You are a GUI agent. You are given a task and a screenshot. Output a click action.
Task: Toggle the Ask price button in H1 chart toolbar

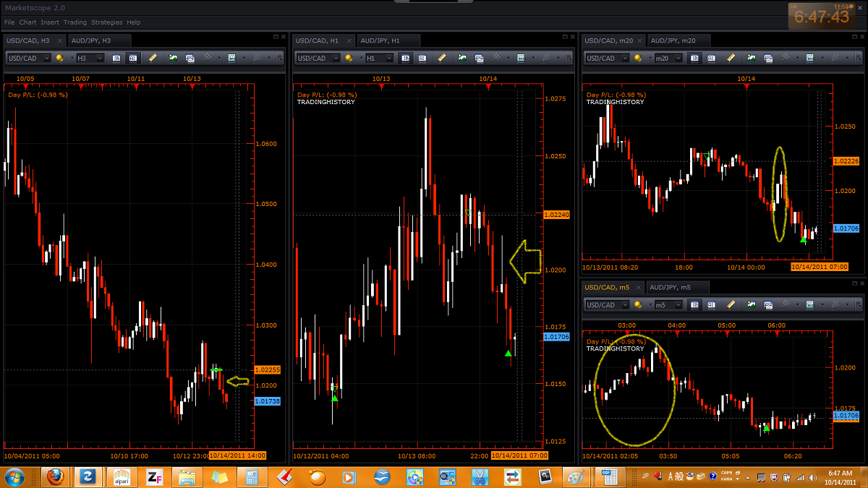click(x=422, y=58)
